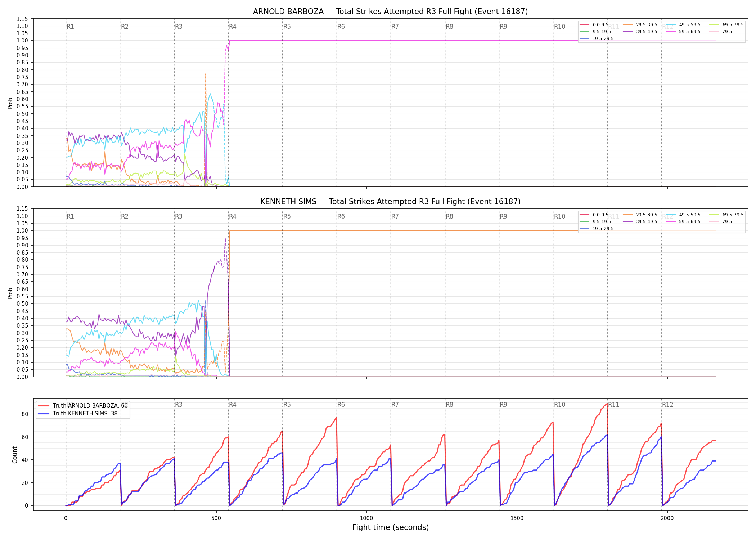Pick the 9.5-19.5 entry in Sims legend
756x540 pixels.
595,222
